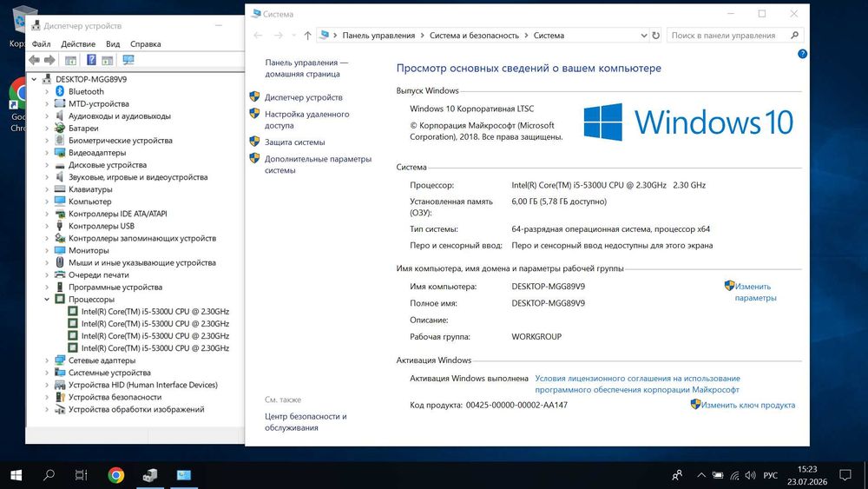Open Диспетчер устройств link in sidebar
868x489 pixels.
tap(303, 97)
